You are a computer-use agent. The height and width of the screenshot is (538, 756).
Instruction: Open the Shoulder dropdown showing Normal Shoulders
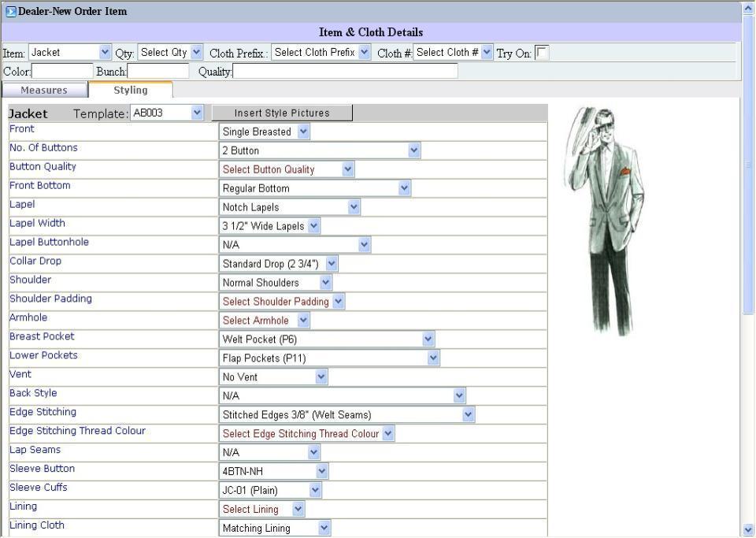coord(276,282)
